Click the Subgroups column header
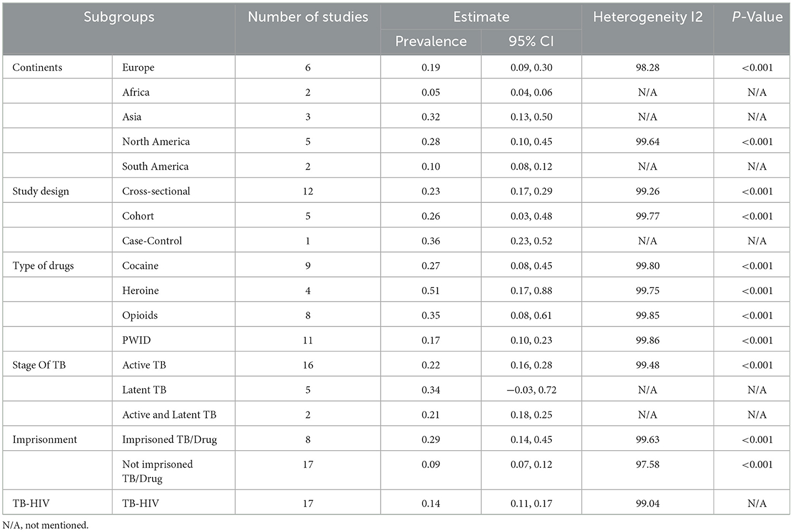793x532 pixels. 119,17
